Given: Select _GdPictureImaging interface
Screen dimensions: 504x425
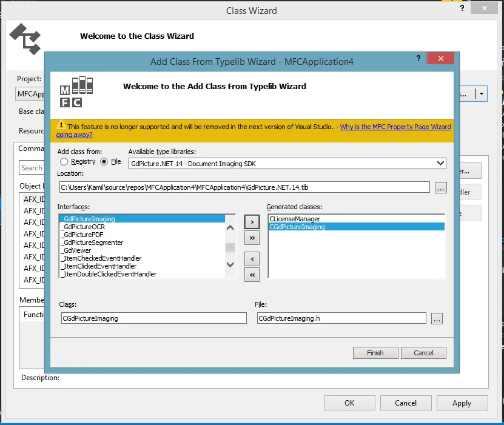Looking at the screenshot, I should click(x=142, y=219).
